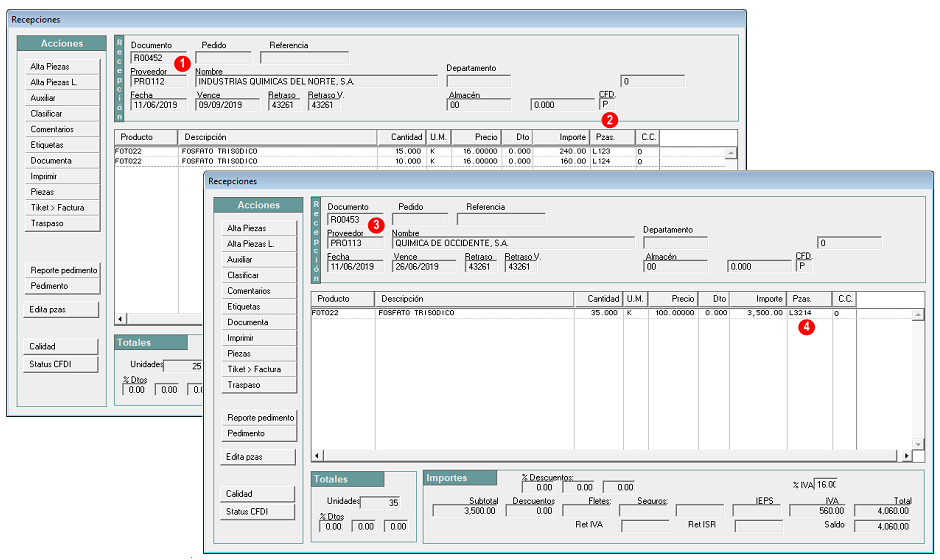Open Reporte pedimento in the front window
The height and width of the screenshot is (560, 940).
click(x=259, y=417)
